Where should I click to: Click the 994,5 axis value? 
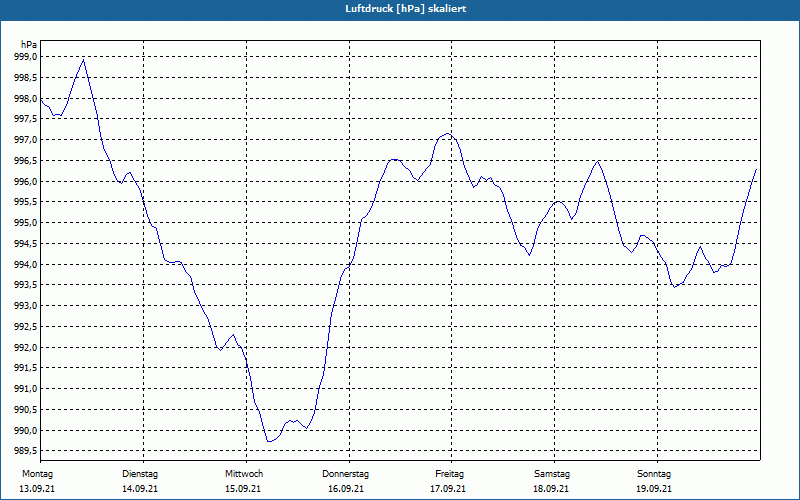pyautogui.click(x=26, y=244)
